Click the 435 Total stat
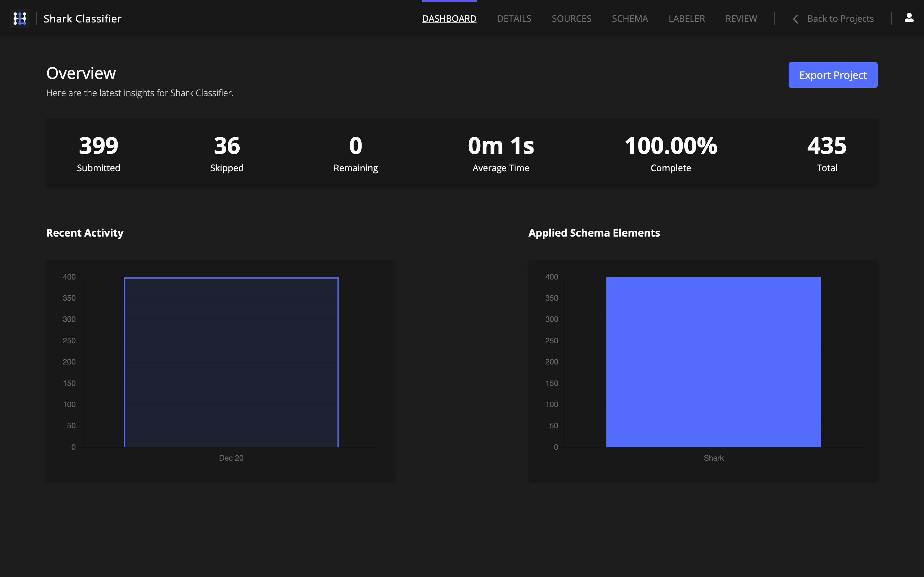Image resolution: width=924 pixels, height=577 pixels. coord(827,153)
